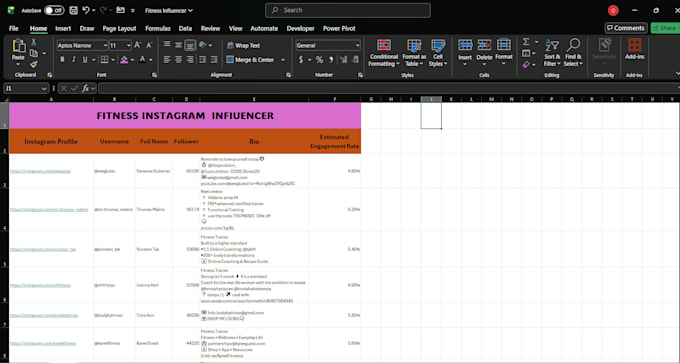Open the Borders button

(x=105, y=60)
